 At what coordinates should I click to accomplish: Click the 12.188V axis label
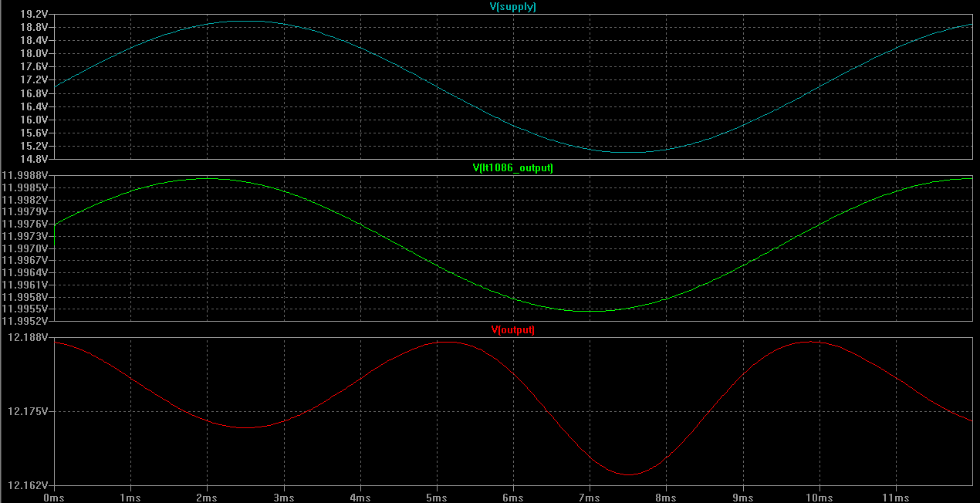pyautogui.click(x=29, y=337)
